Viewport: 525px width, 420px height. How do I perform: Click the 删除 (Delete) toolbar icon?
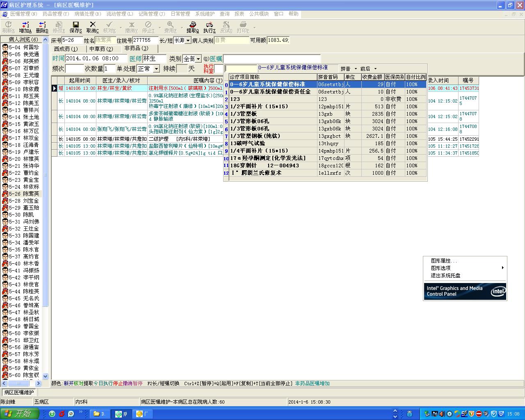42,27
